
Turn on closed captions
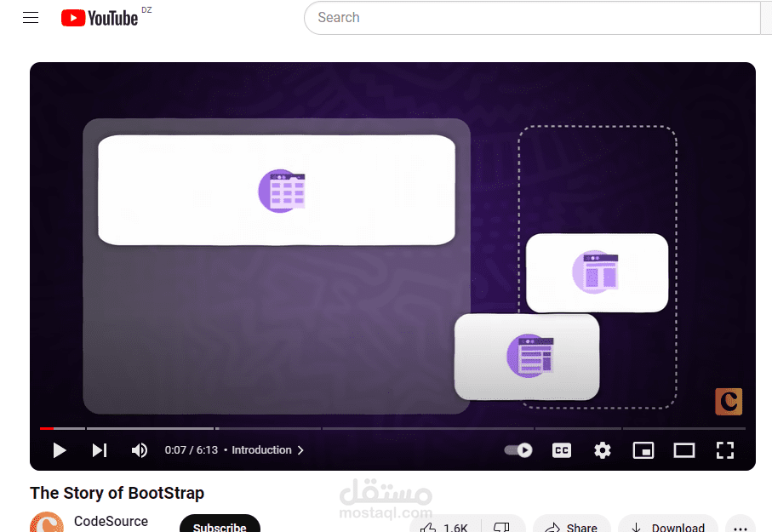point(561,450)
